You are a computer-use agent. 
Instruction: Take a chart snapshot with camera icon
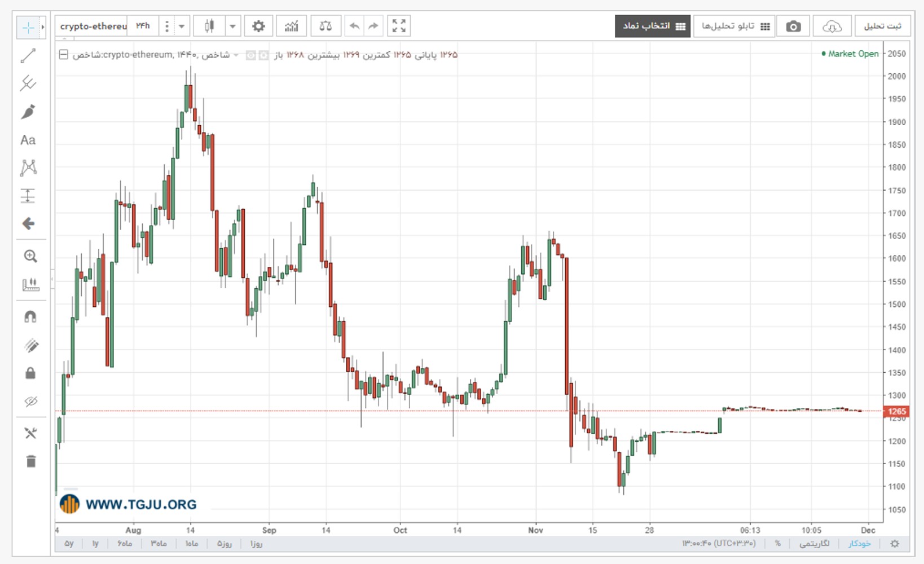(x=793, y=27)
